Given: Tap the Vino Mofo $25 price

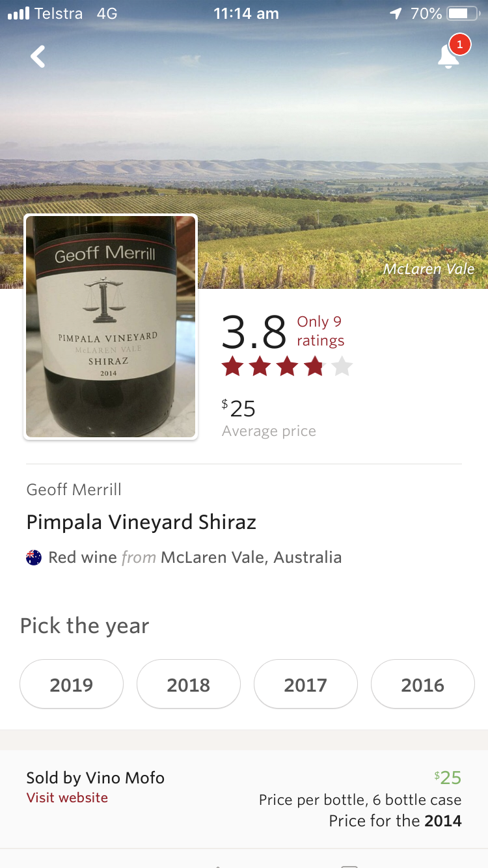Looking at the screenshot, I should pyautogui.click(x=448, y=778).
